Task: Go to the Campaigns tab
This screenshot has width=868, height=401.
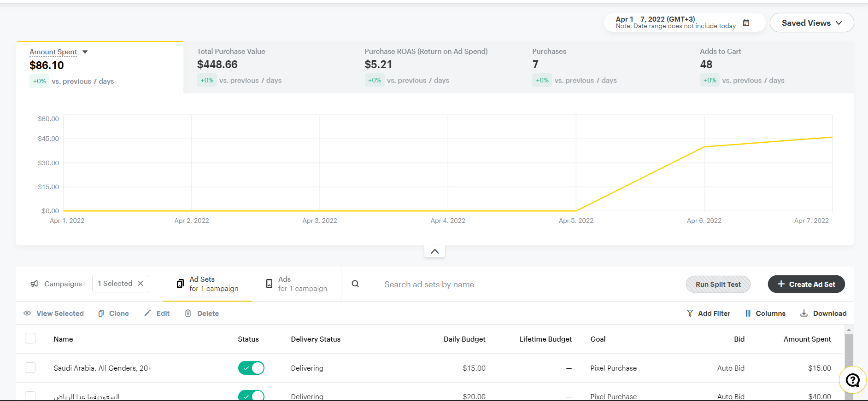Action: tap(56, 284)
